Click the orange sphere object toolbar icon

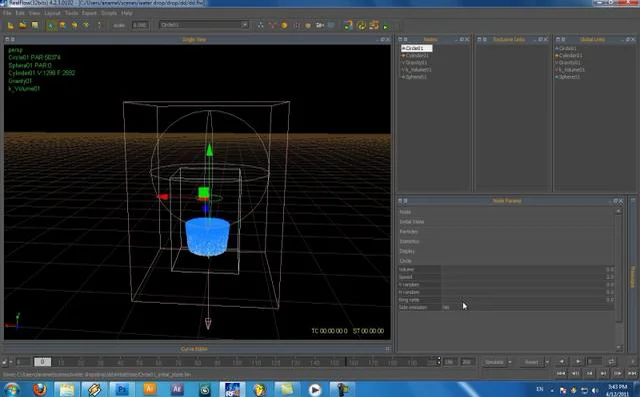[x=284, y=25]
